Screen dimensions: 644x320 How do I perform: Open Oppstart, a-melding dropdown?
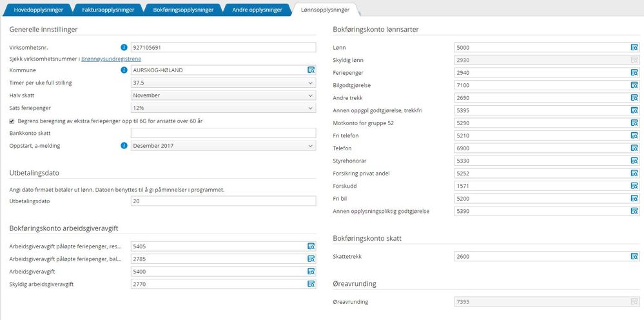tap(224, 145)
